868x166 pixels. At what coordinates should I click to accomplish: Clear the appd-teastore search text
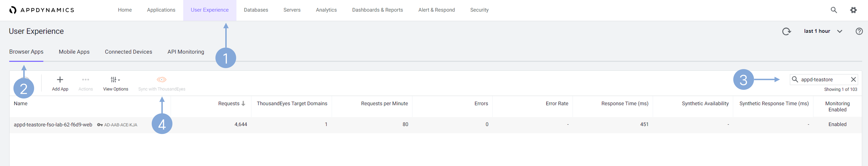pos(853,80)
